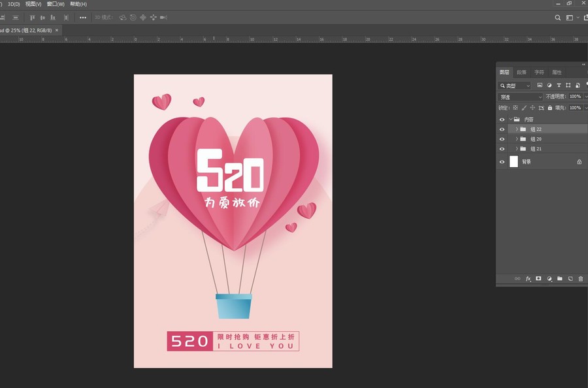Open the three-dots more align options
Image resolution: width=588 pixels, height=388 pixels.
coord(83,18)
